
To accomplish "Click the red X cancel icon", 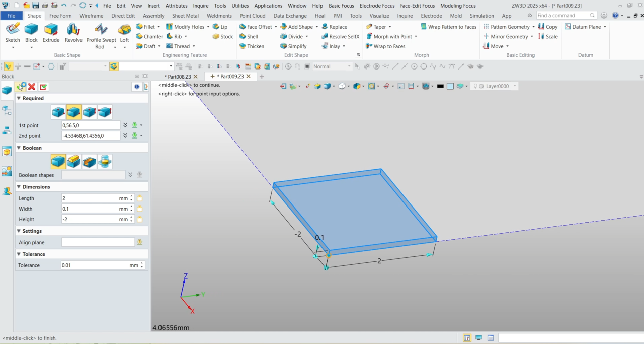I will (32, 87).
